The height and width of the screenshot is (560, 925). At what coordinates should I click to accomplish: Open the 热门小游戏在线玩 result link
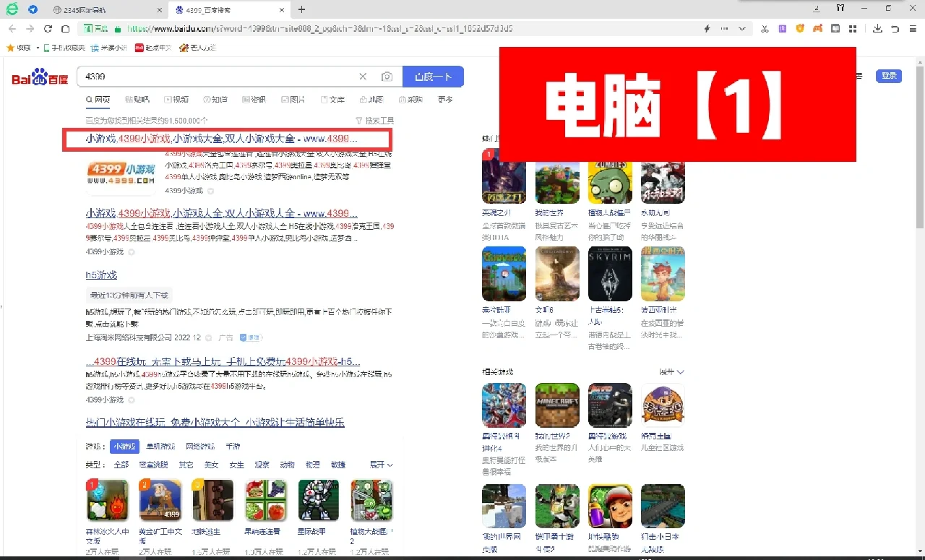coord(215,423)
